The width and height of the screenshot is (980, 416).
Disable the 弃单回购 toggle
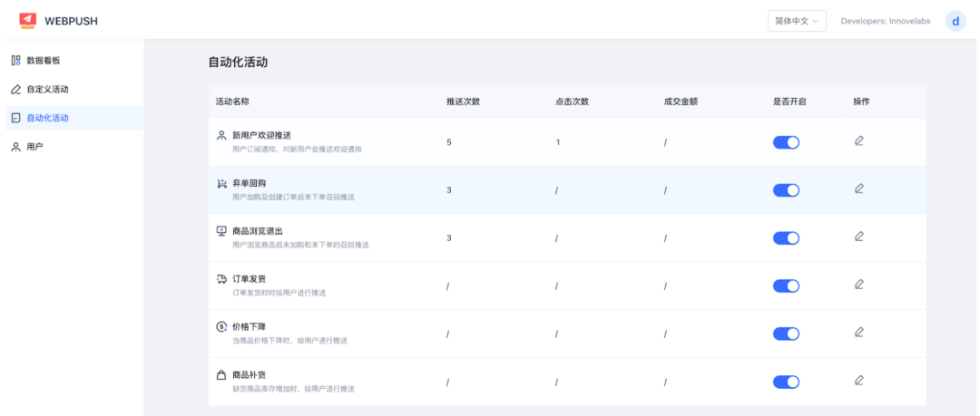pyautogui.click(x=786, y=190)
